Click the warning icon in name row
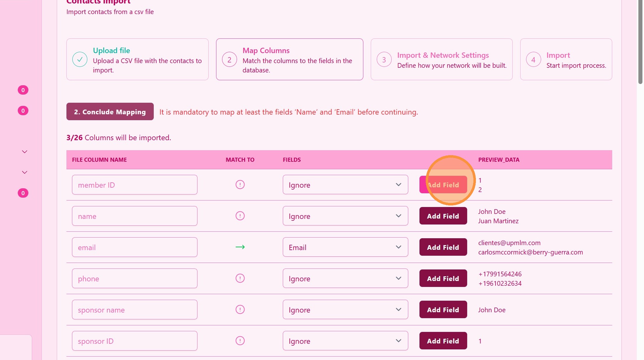The height and width of the screenshot is (360, 644). pos(240,216)
